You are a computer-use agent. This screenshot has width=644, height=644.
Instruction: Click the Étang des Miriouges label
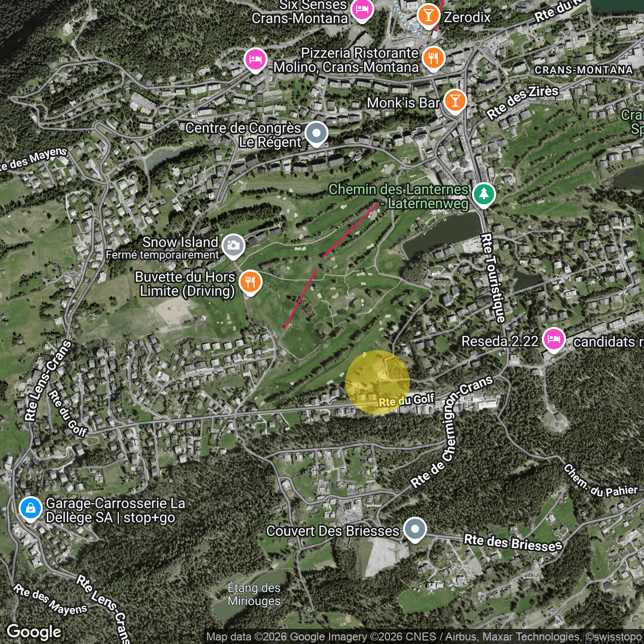(254, 594)
